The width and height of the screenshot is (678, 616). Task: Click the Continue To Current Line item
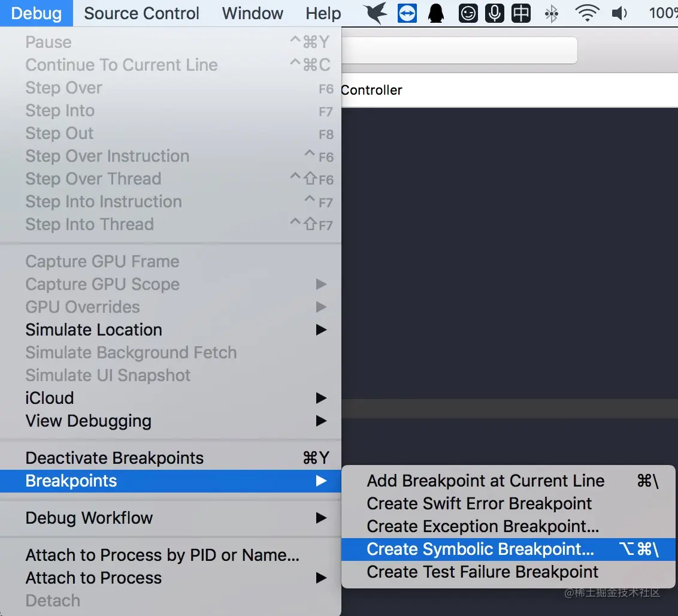tap(170, 65)
